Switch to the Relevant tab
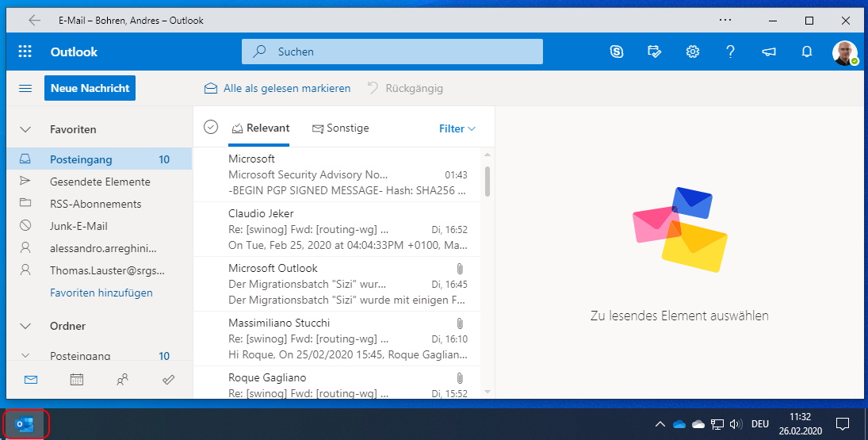868x440 pixels. (260, 128)
